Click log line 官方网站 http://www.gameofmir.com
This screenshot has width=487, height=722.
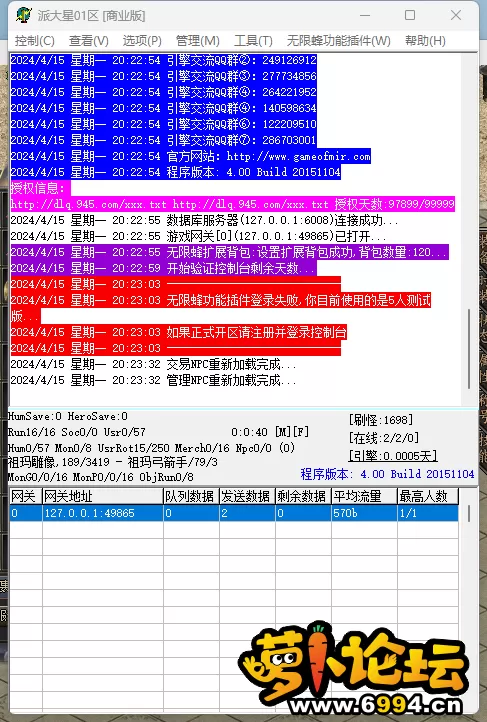tap(191, 156)
